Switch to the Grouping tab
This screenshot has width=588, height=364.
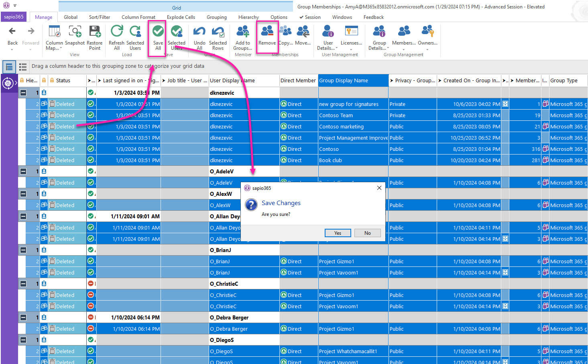pyautogui.click(x=217, y=17)
